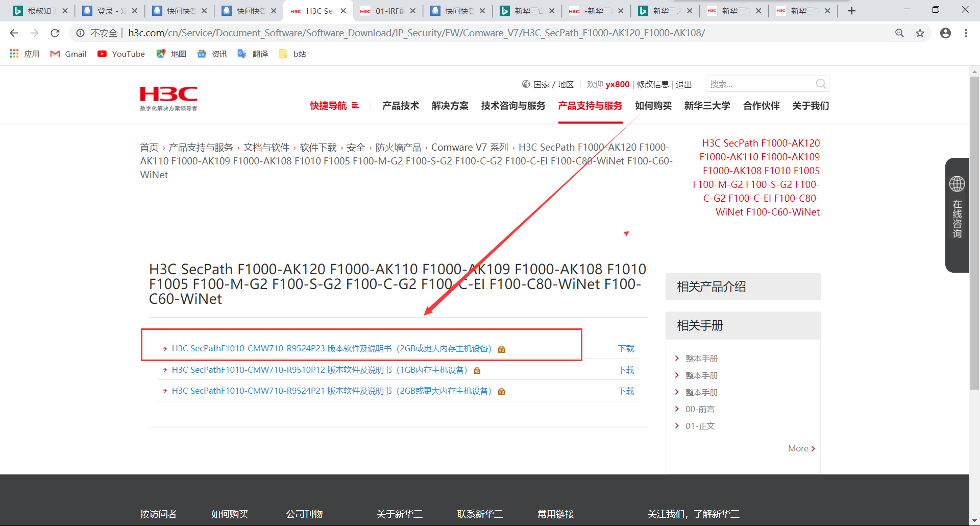Click the 防火墙产品 breadcrumb link

point(399,148)
